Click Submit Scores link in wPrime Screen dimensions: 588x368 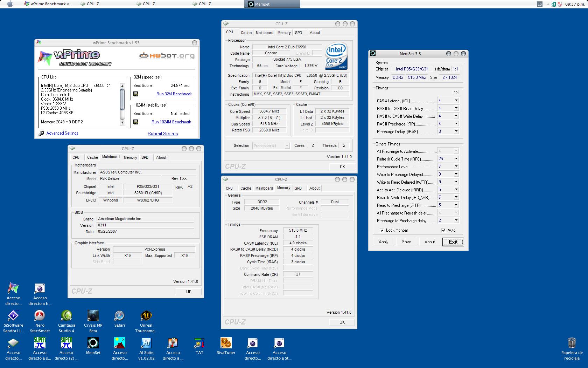point(163,134)
